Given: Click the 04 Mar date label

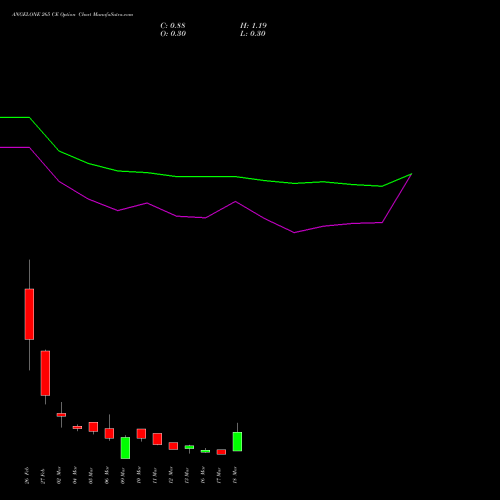Looking at the screenshot, I should pyautogui.click(x=75, y=475).
